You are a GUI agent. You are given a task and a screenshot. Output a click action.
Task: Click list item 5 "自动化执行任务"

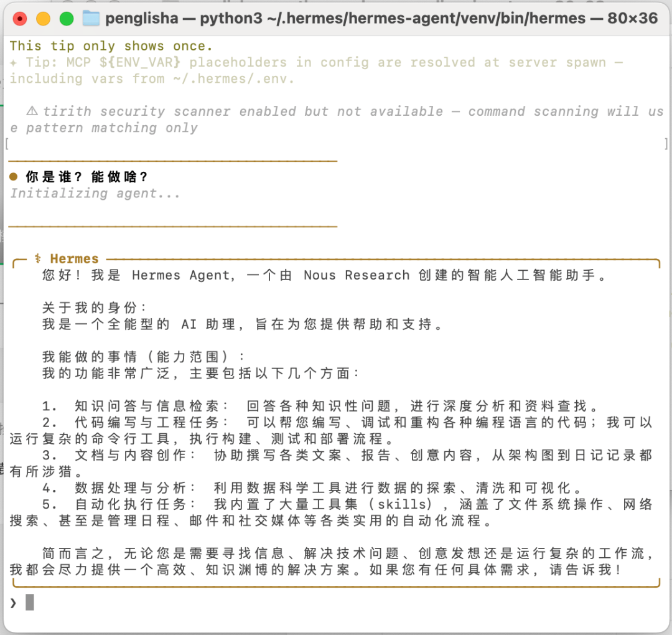click(x=347, y=504)
